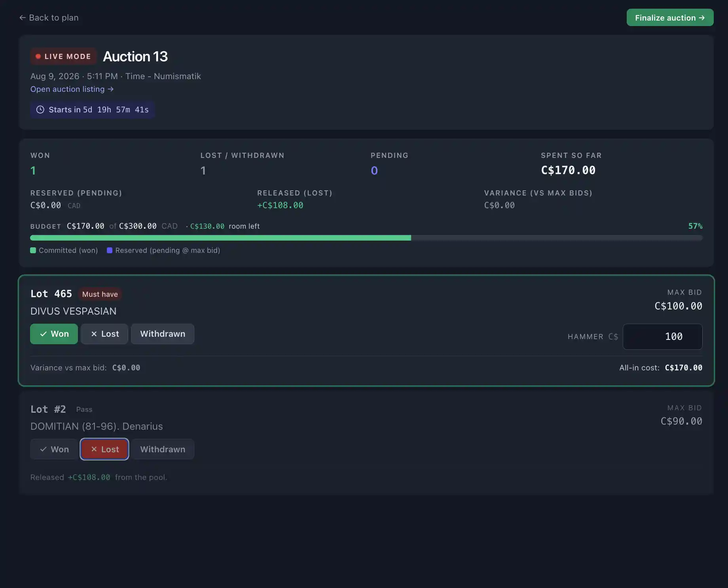Image resolution: width=728 pixels, height=588 pixels.
Task: Click the Finalize auction button
Action: click(x=670, y=18)
